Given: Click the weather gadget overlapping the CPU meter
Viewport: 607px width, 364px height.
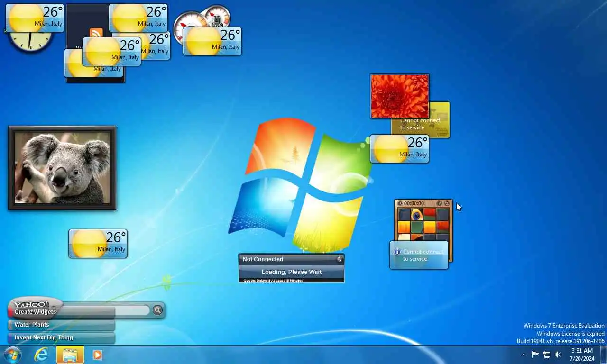Looking at the screenshot, I should pos(212,41).
